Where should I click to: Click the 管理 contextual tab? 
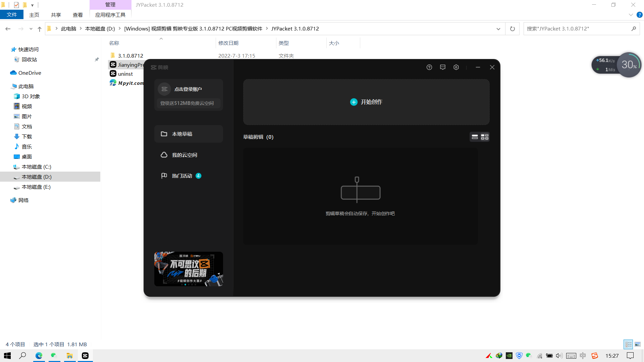[110, 5]
